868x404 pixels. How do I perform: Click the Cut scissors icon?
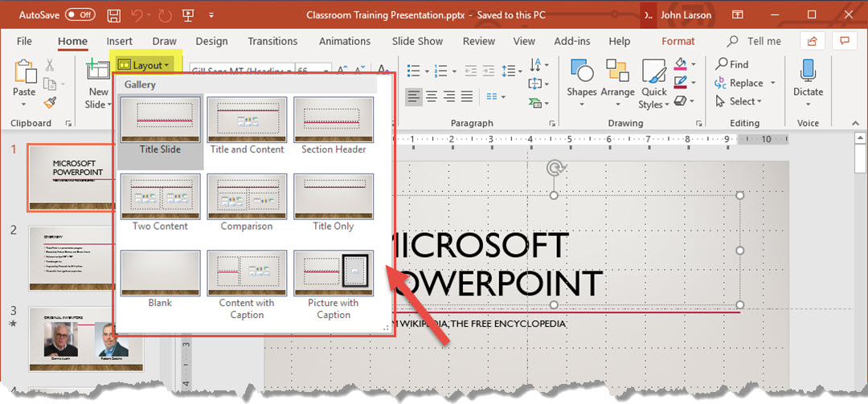tap(50, 65)
